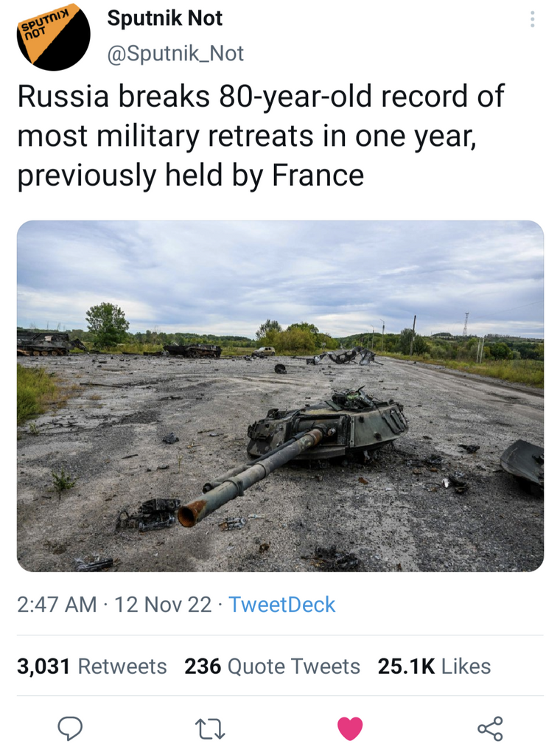Click the 2:47 AM timestamp
This screenshot has width=560, height=755.
57,605
